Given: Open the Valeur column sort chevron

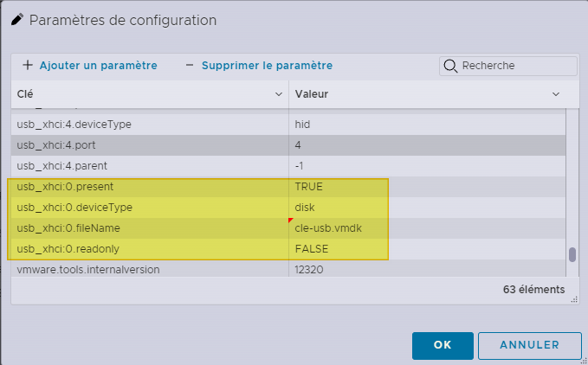Looking at the screenshot, I should pyautogui.click(x=556, y=93).
